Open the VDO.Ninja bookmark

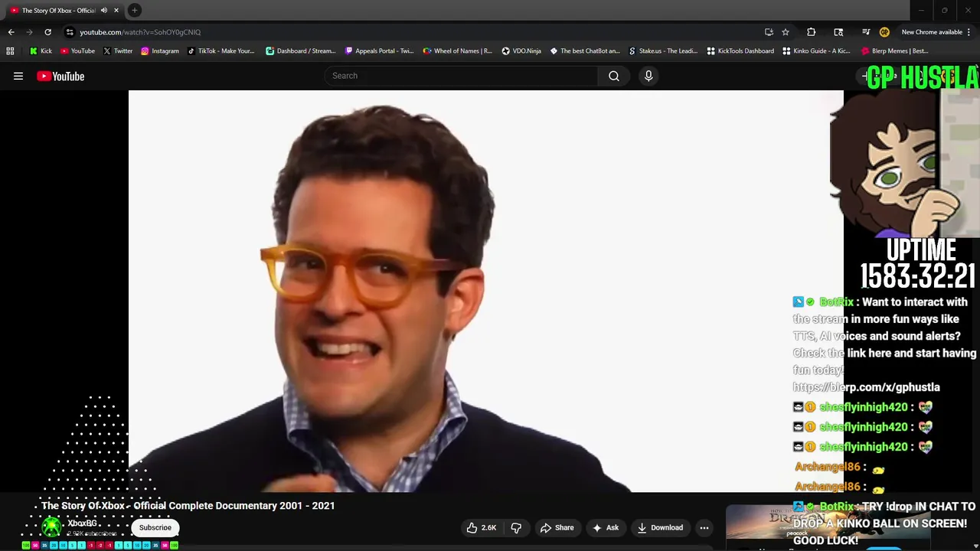pyautogui.click(x=521, y=51)
